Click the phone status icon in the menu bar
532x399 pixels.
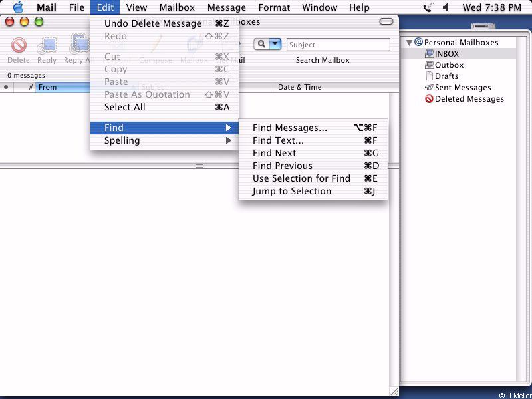pyautogui.click(x=428, y=7)
